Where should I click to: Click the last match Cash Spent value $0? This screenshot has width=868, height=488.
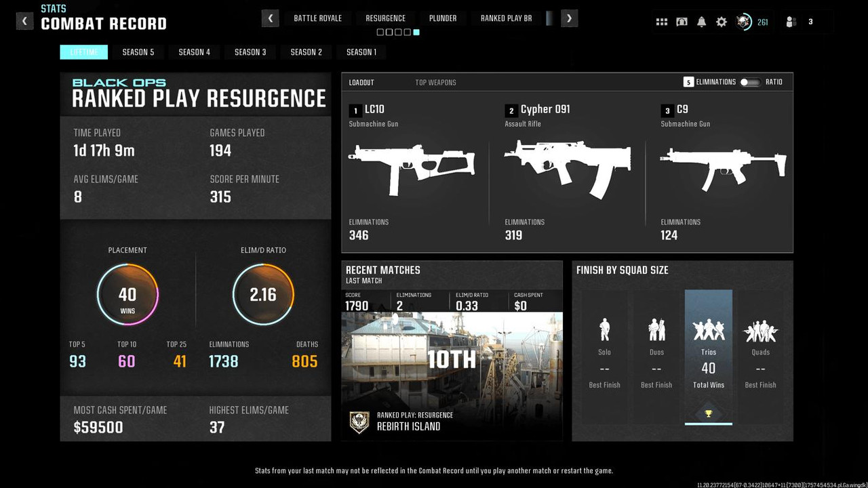(520, 306)
